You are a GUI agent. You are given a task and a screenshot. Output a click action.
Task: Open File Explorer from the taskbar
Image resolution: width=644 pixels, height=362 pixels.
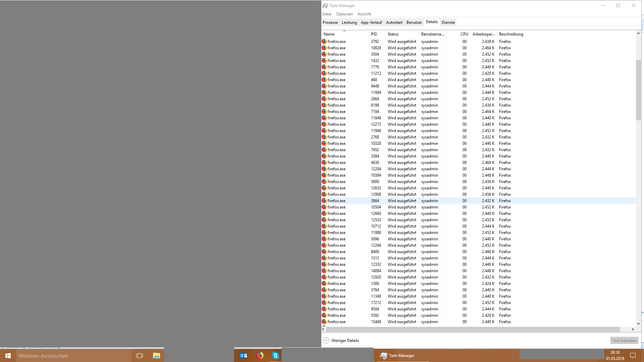[156, 356]
